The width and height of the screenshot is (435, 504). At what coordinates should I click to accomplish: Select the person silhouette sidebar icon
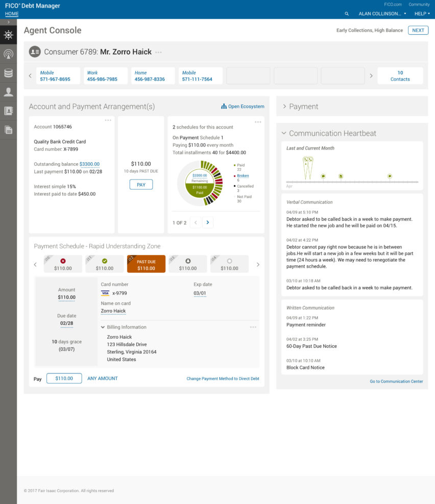coord(8,92)
